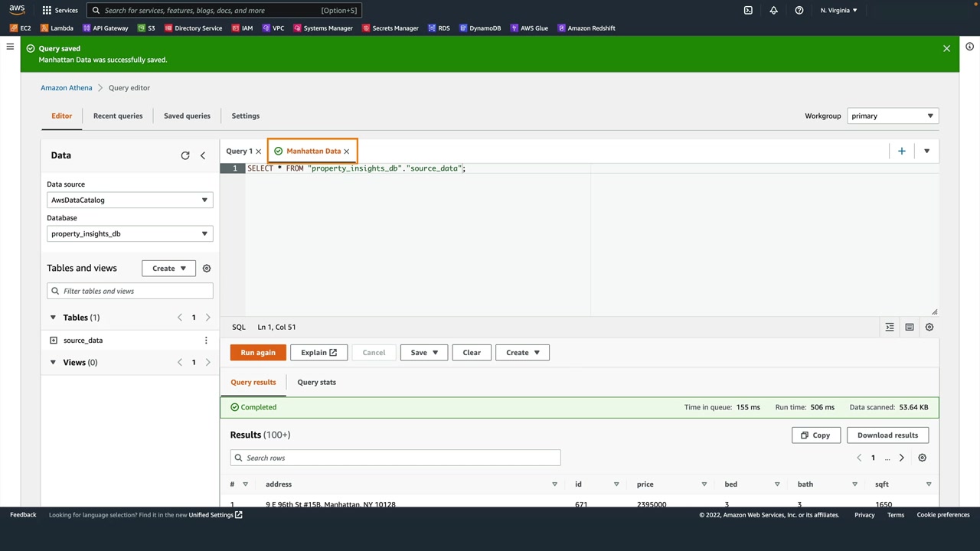Sort results by the address column

554,484
